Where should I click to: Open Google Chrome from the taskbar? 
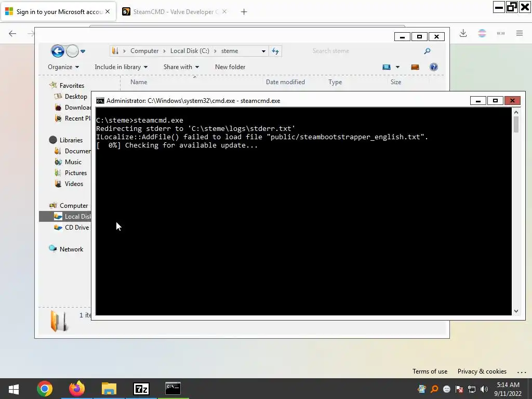click(45, 389)
